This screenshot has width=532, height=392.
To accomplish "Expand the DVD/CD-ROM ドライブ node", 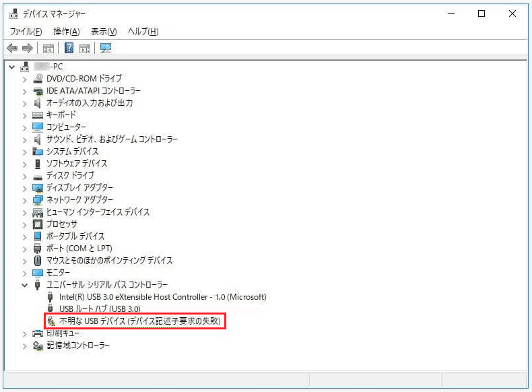I will coord(24,79).
